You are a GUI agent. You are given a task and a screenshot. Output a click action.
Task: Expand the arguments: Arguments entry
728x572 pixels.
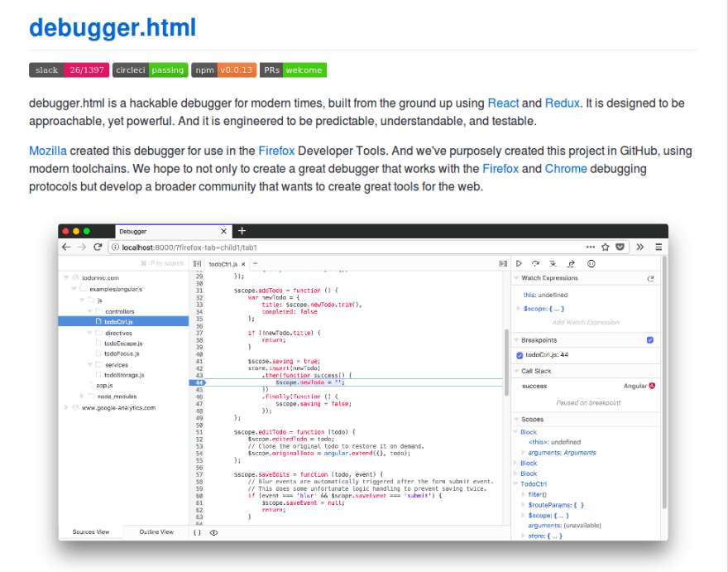523,452
